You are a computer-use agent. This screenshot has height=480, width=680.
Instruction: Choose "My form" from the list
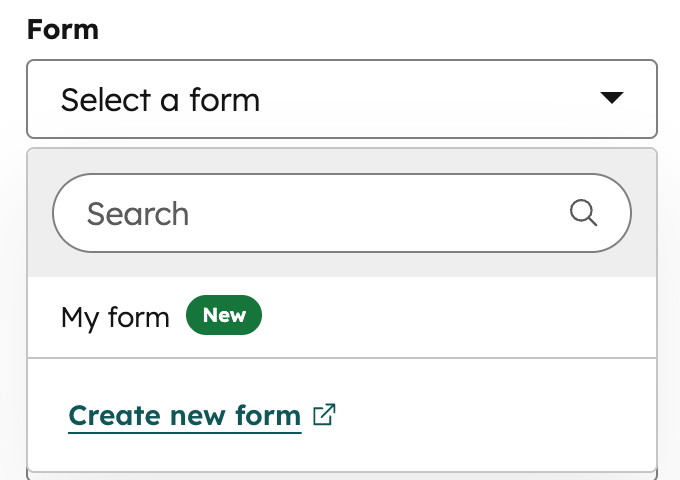click(x=115, y=317)
